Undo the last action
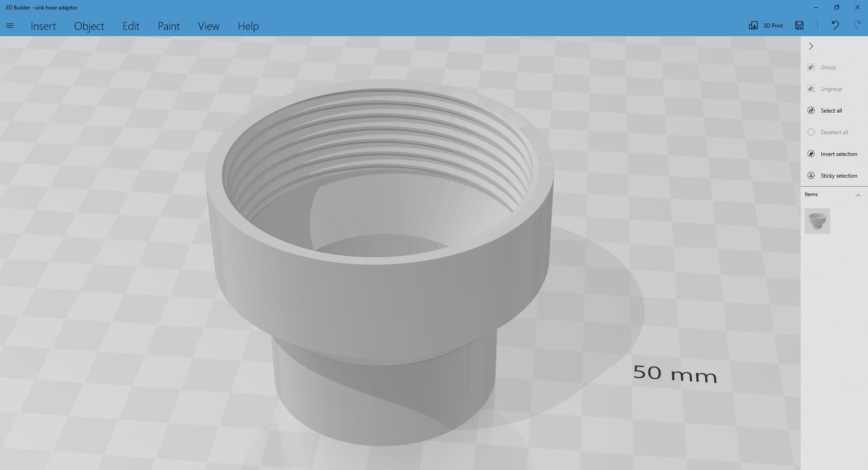 (835, 25)
